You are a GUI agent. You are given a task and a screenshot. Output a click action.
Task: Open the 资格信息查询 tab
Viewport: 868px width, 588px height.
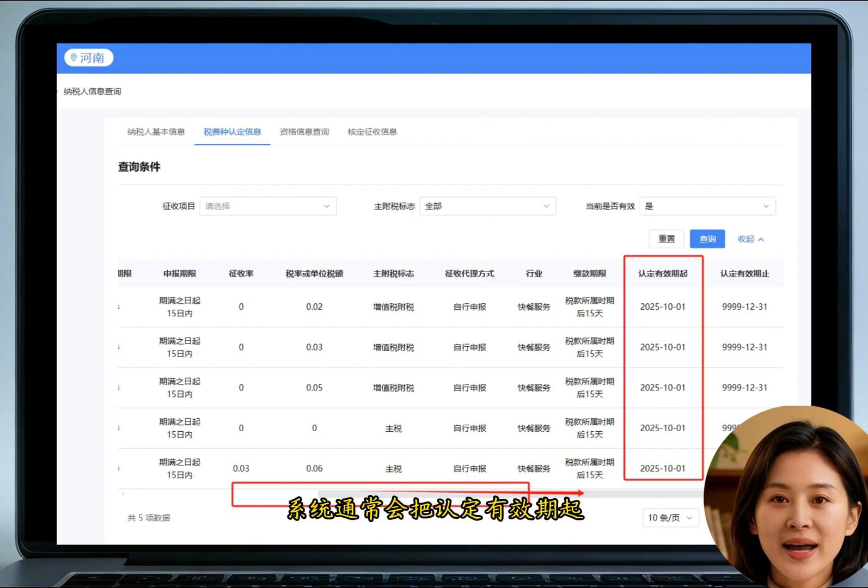tap(304, 132)
